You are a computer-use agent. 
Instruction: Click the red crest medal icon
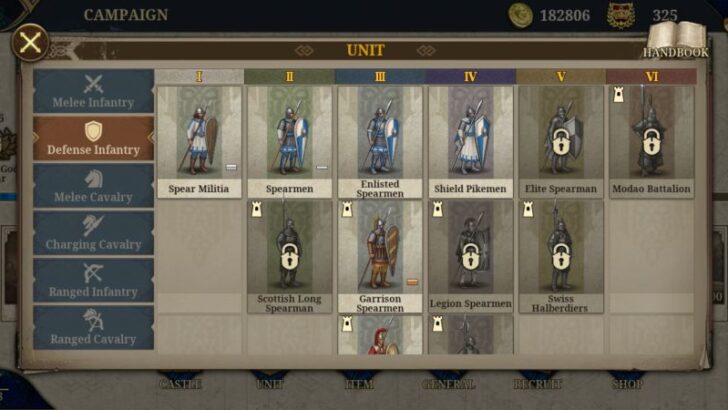[x=621, y=15]
